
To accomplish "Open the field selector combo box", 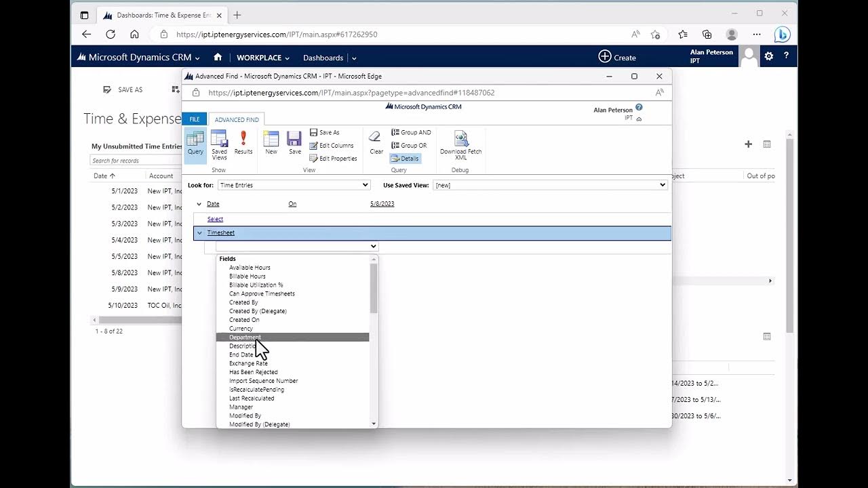I will [x=297, y=247].
